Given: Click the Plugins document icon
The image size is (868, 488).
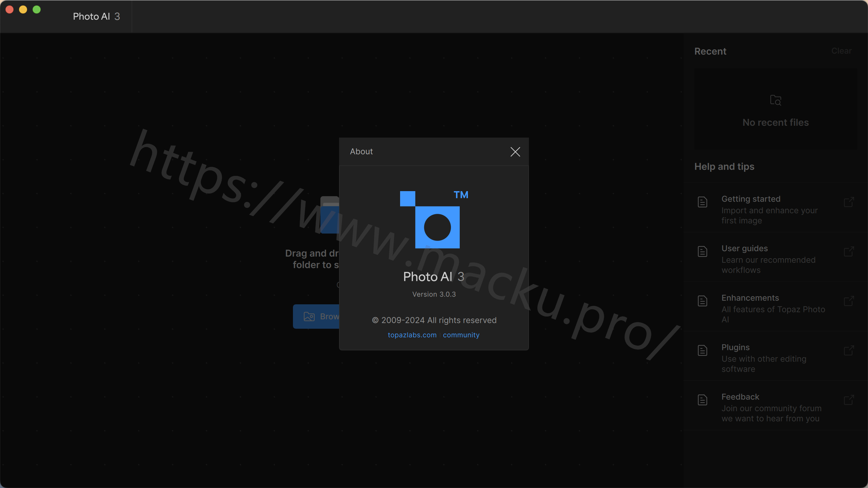Looking at the screenshot, I should 702,350.
